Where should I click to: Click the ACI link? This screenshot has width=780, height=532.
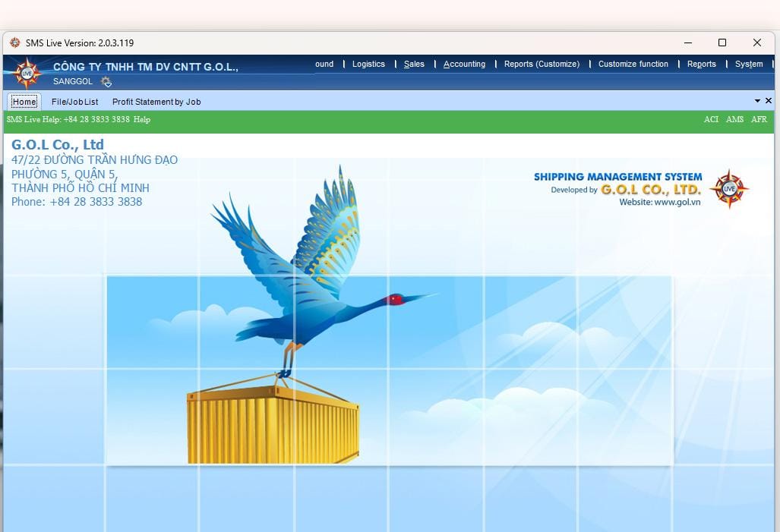[711, 120]
